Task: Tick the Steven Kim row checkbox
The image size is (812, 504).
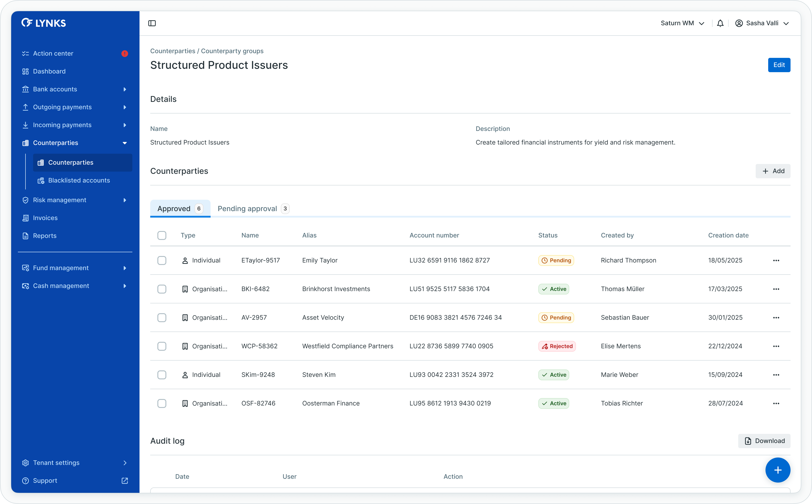Action: click(x=162, y=375)
